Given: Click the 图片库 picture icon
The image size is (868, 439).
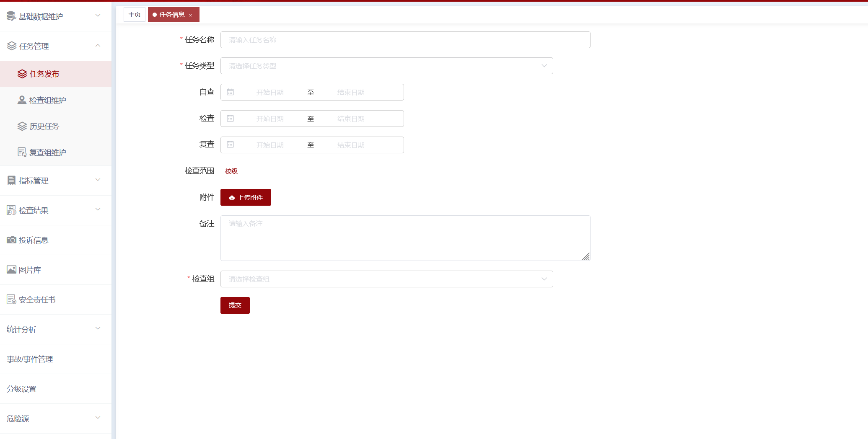Looking at the screenshot, I should click(x=11, y=270).
